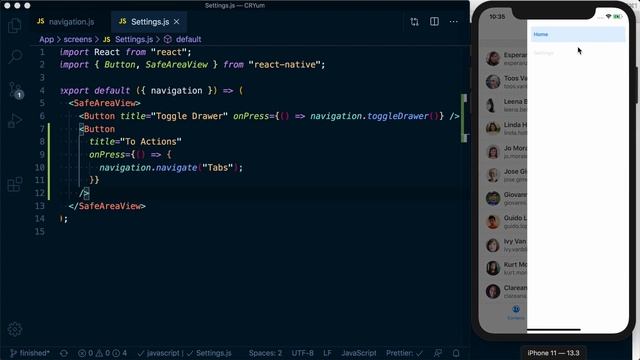640x360 pixels.
Task: Click the contacts tab icon in simulator
Action: point(516,309)
